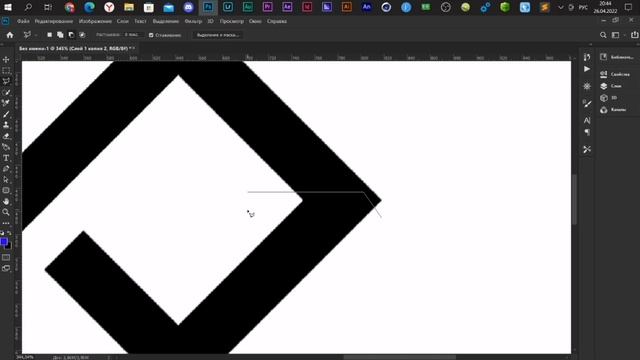Open the Character panel icon
This screenshot has width=640, height=360.
[x=587, y=120]
